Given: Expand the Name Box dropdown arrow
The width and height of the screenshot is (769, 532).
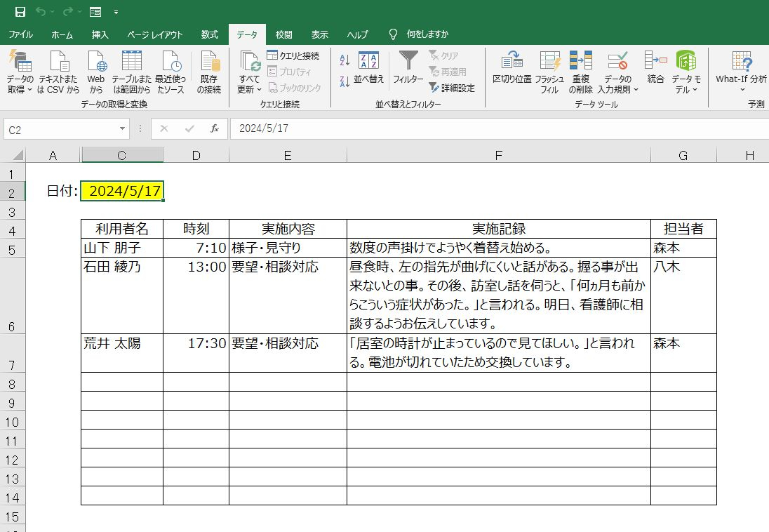Looking at the screenshot, I should pos(123,129).
